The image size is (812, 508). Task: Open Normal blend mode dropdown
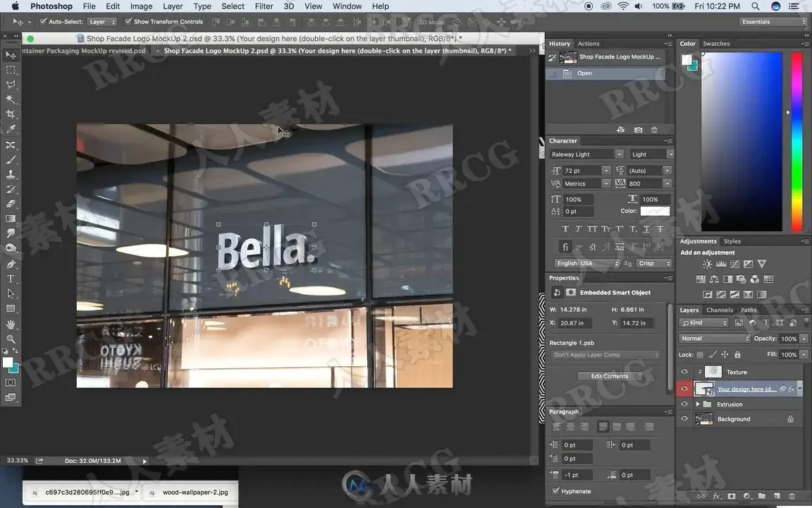click(x=714, y=339)
